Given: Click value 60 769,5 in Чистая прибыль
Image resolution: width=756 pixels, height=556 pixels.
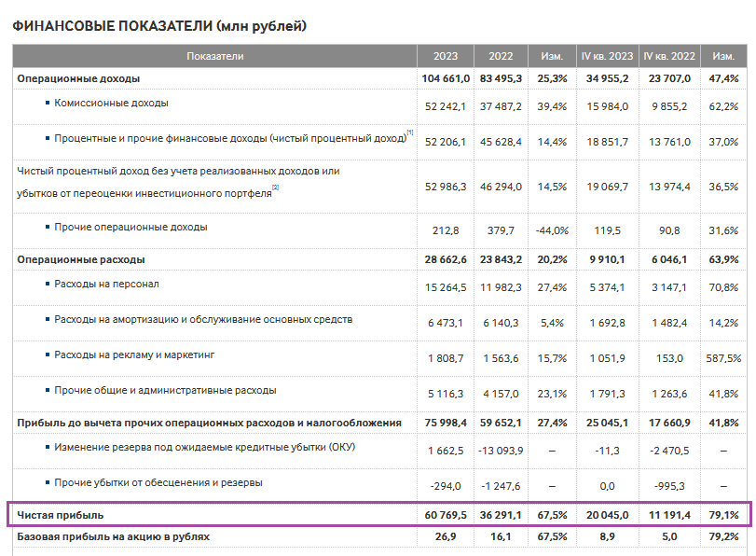Looking at the screenshot, I should pos(446,515).
